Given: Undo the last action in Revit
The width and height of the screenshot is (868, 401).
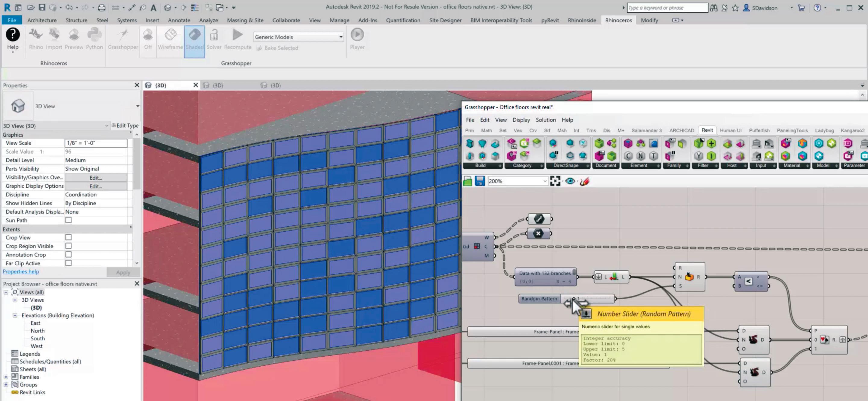Looking at the screenshot, I should point(69,8).
